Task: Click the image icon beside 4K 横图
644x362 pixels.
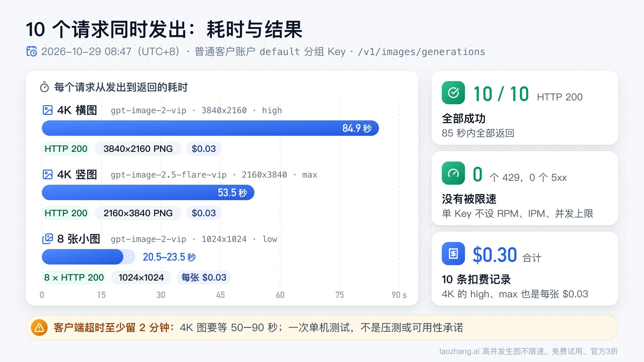Action: pos(48,110)
